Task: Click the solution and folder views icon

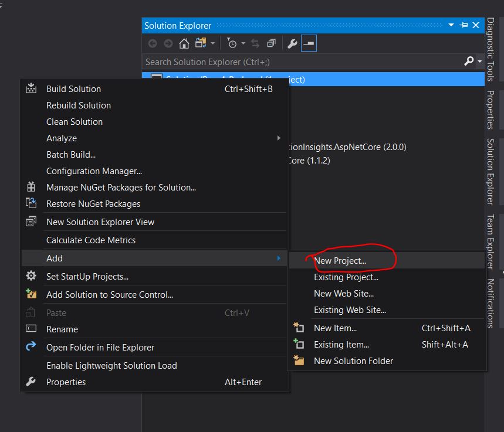Action: coord(201,43)
